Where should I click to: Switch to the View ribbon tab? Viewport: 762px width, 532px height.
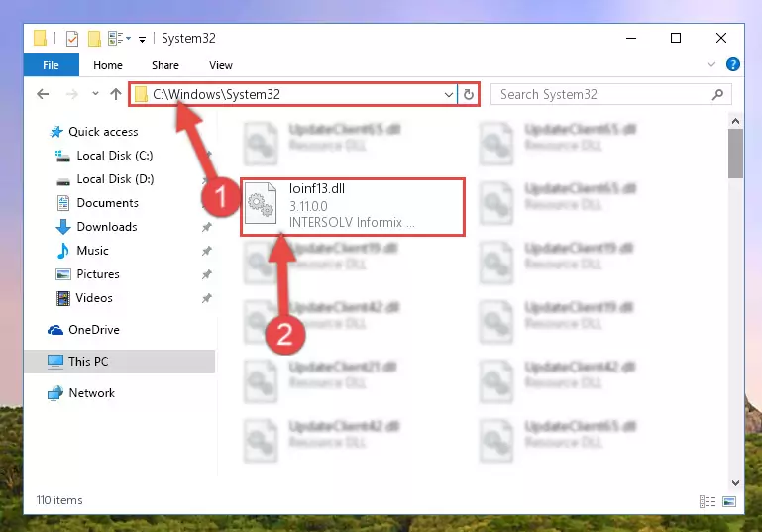(221, 65)
